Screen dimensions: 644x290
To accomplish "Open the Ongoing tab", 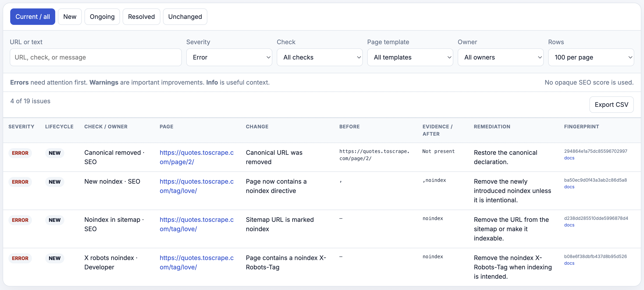I will point(102,16).
